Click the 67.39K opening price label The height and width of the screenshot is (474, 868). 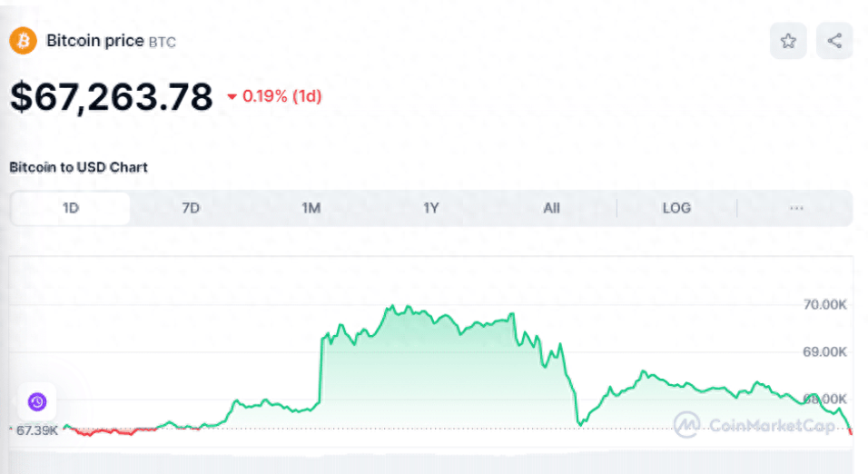[x=36, y=430]
